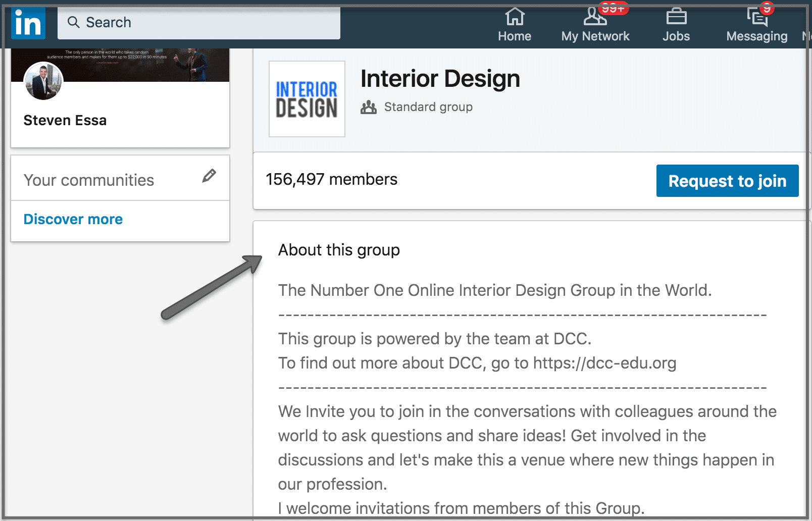Click the red Messaging notification badge

click(767, 8)
